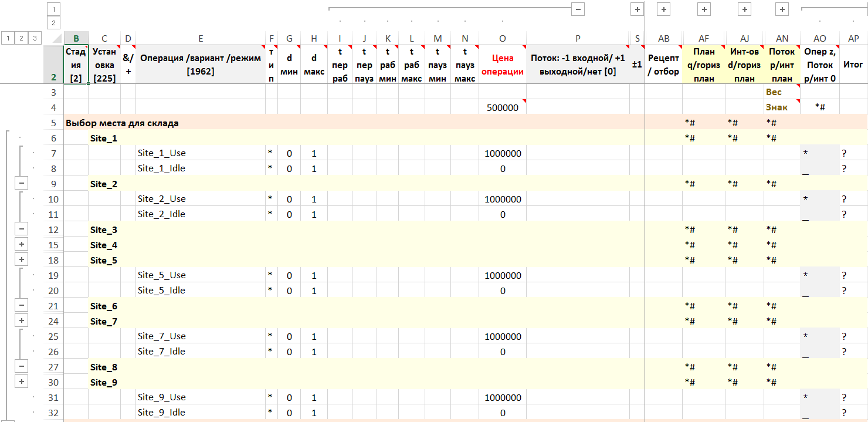This screenshot has width=868, height=422.
Task: Show row outline level 3
Action: pos(35,38)
